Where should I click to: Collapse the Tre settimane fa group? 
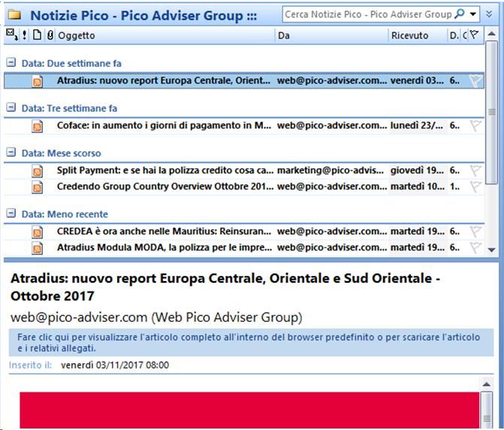point(11,107)
